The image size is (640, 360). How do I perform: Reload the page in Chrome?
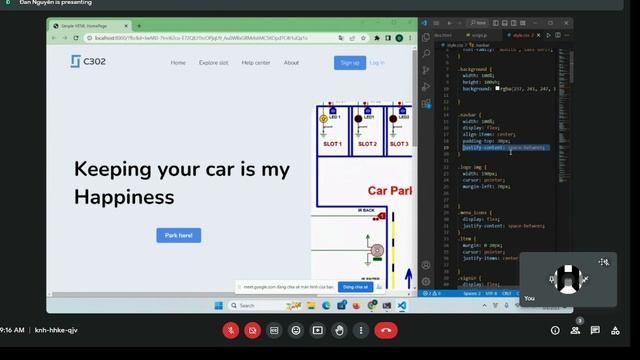[x=76, y=38]
